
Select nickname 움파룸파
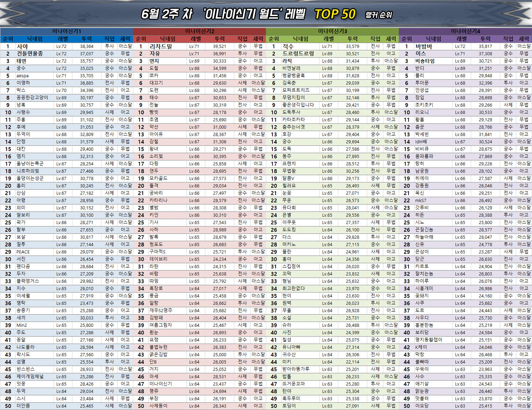coord(424,156)
